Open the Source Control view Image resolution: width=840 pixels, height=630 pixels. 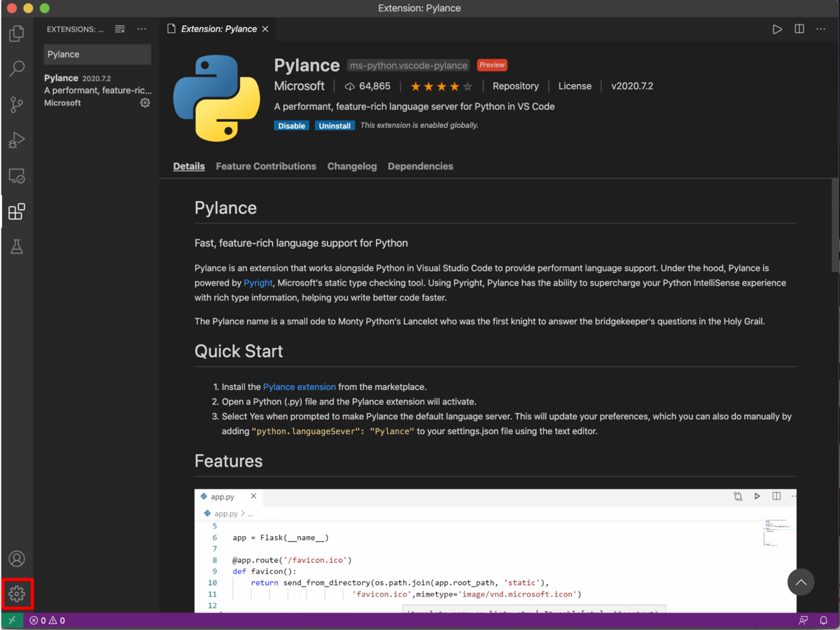17,104
